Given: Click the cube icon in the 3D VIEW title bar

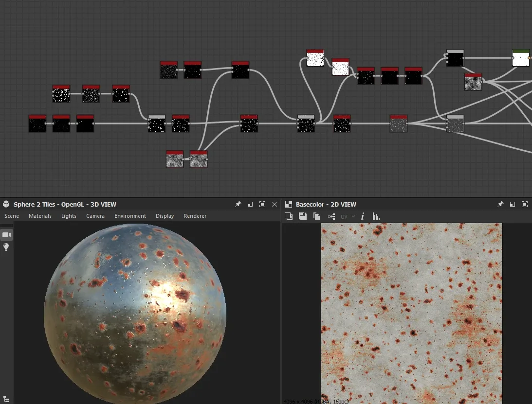Looking at the screenshot, I should click(x=5, y=204).
